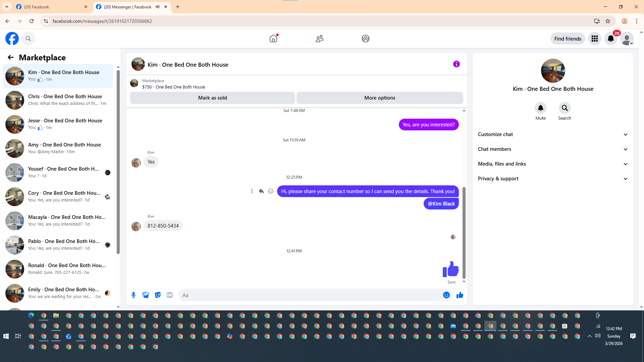Click the @Kim Black mention

tap(441, 203)
